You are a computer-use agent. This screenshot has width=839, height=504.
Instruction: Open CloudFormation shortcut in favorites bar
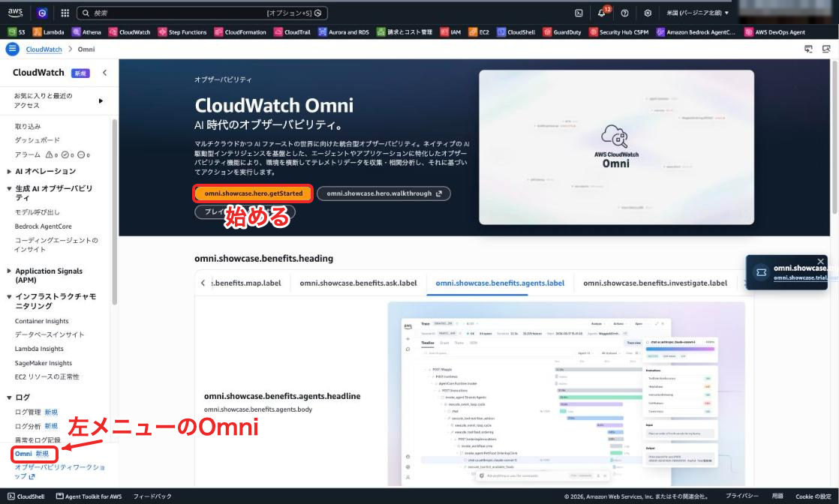coord(240,32)
